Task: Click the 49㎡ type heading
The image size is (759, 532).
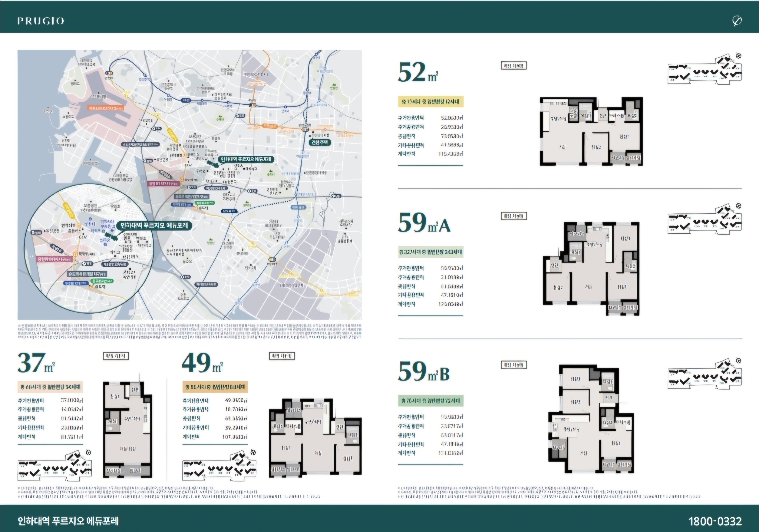Action: click(x=202, y=363)
